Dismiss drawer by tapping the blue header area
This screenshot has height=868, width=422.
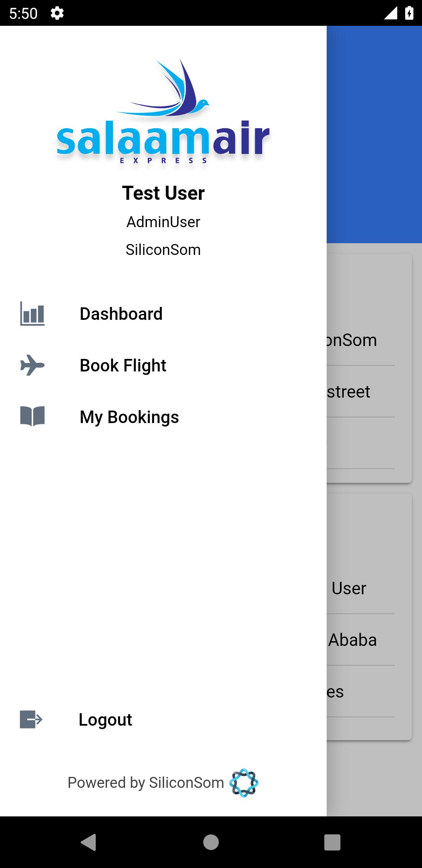pyautogui.click(x=374, y=133)
